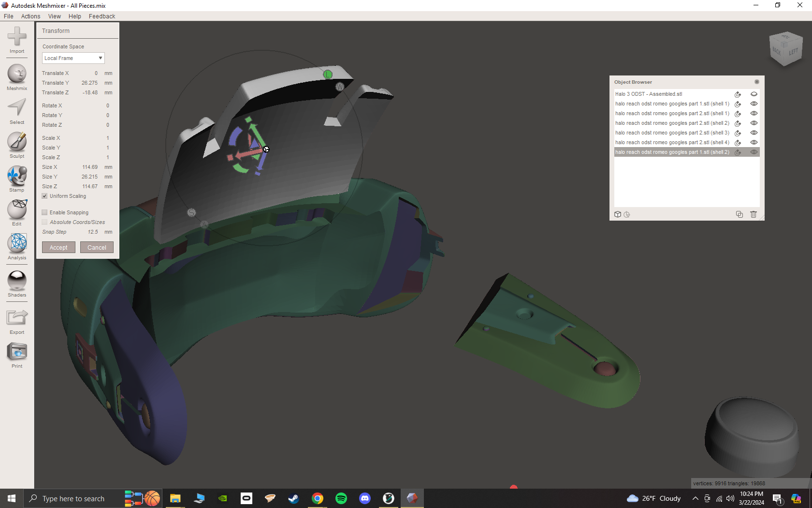
Task: Click the duplicate object icon in Object Browser
Action: (x=739, y=214)
